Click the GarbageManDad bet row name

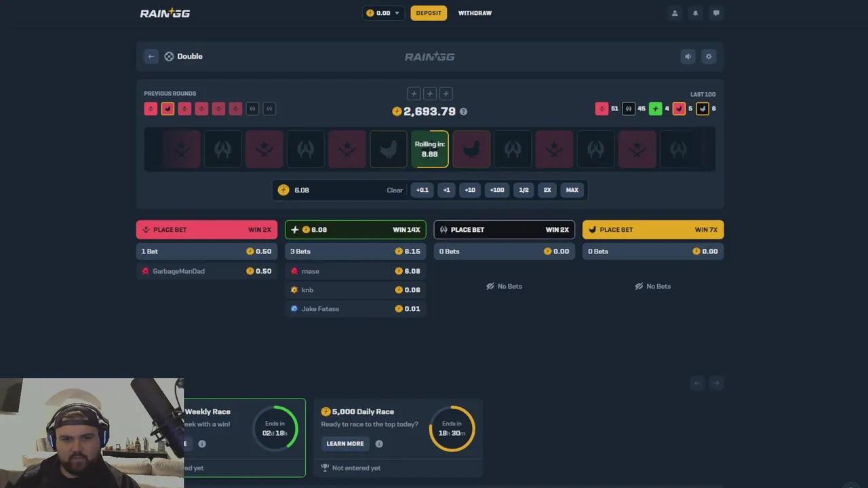point(178,271)
